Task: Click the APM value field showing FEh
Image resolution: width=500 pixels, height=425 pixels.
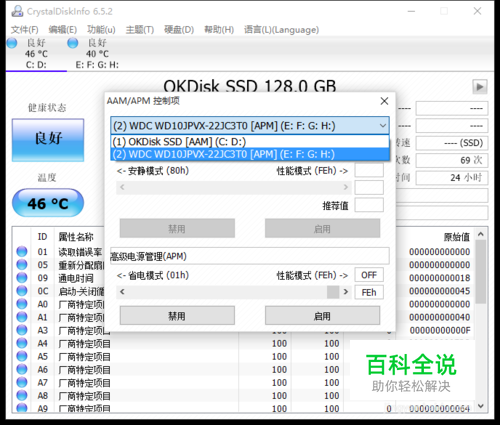Action: (x=369, y=292)
